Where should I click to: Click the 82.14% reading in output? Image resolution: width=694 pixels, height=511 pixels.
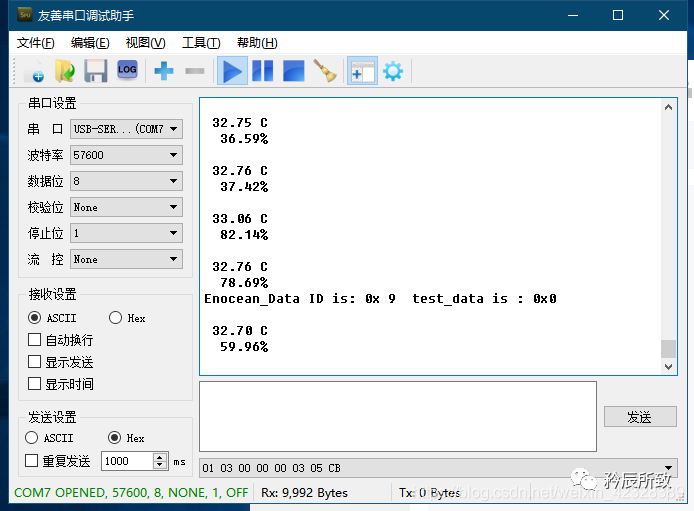click(x=244, y=234)
